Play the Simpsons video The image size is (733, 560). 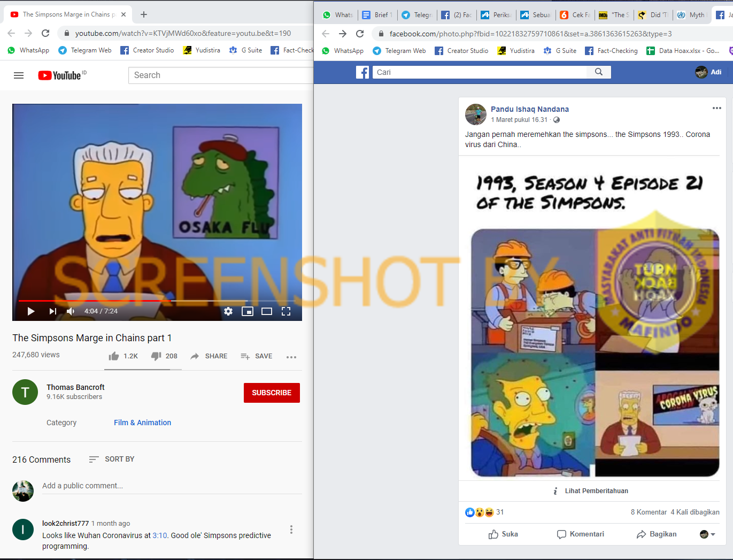pyautogui.click(x=31, y=311)
